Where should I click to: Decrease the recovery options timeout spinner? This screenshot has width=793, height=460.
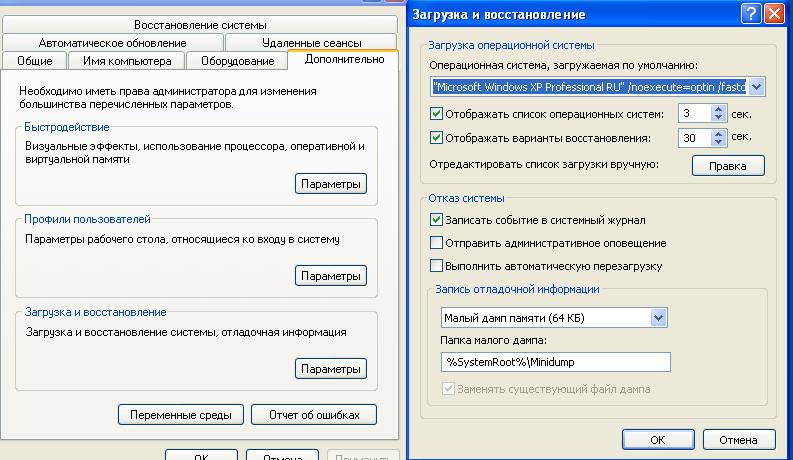click(718, 143)
